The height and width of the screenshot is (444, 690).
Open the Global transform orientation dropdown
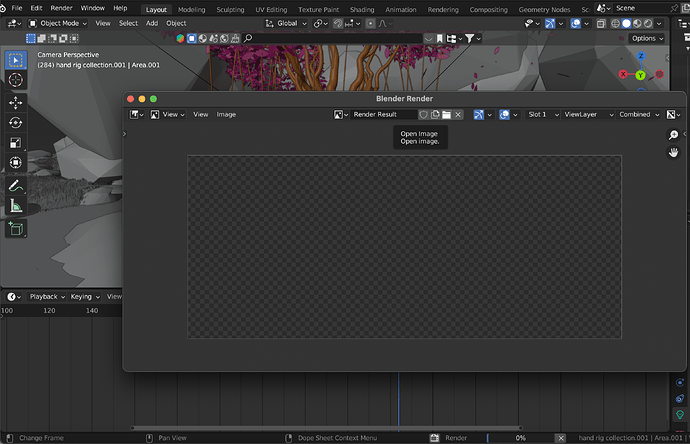pos(286,23)
